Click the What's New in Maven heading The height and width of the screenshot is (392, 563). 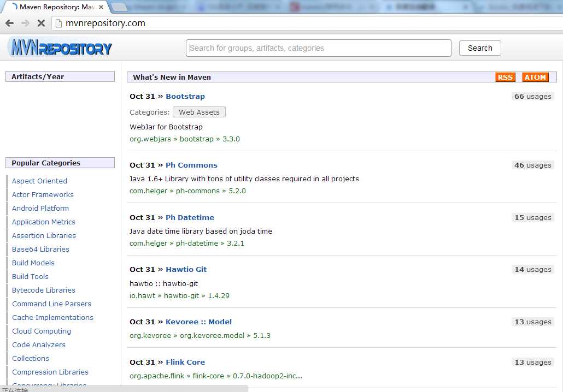172,77
